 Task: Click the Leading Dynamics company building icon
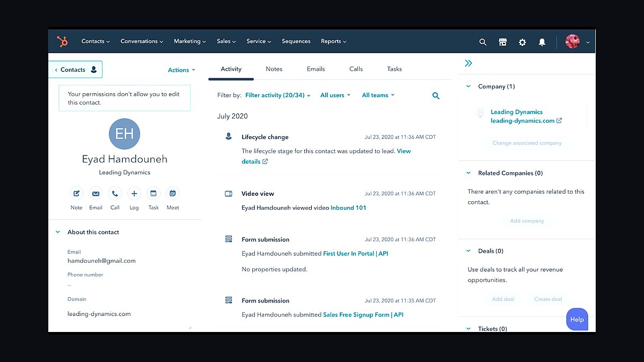pos(480,114)
